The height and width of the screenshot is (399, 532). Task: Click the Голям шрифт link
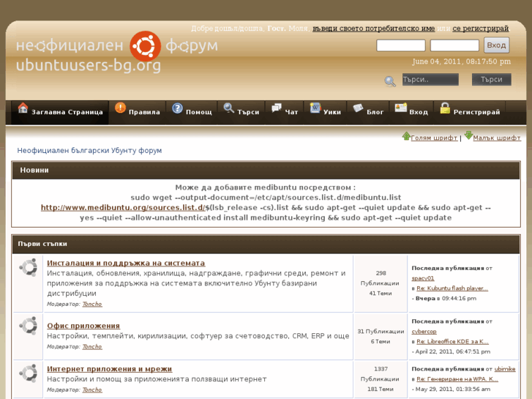tap(434, 138)
